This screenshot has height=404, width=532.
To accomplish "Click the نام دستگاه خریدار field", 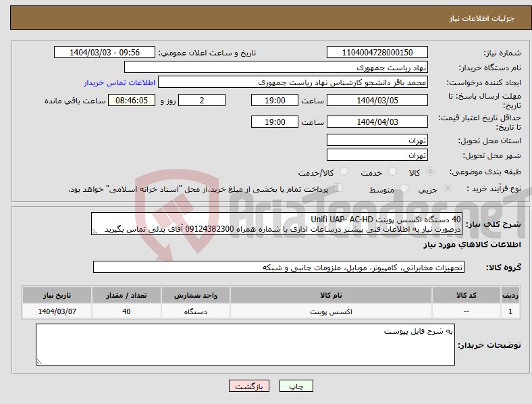I will (x=276, y=67).
